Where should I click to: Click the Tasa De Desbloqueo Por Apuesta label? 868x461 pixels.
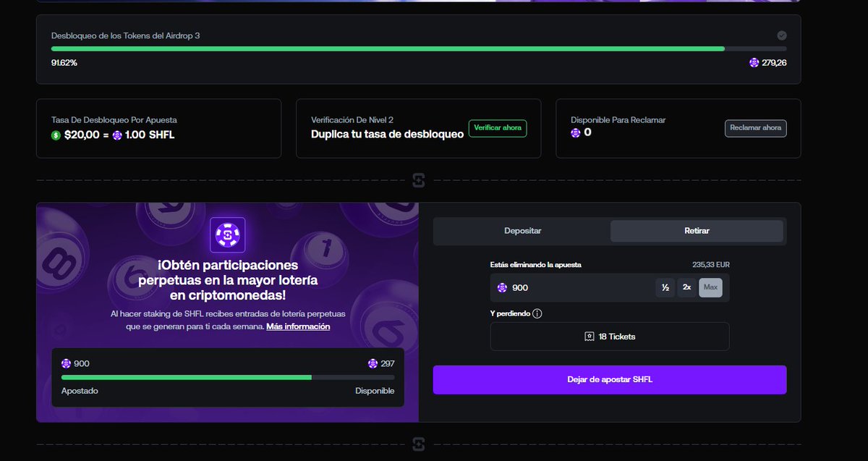[114, 120]
